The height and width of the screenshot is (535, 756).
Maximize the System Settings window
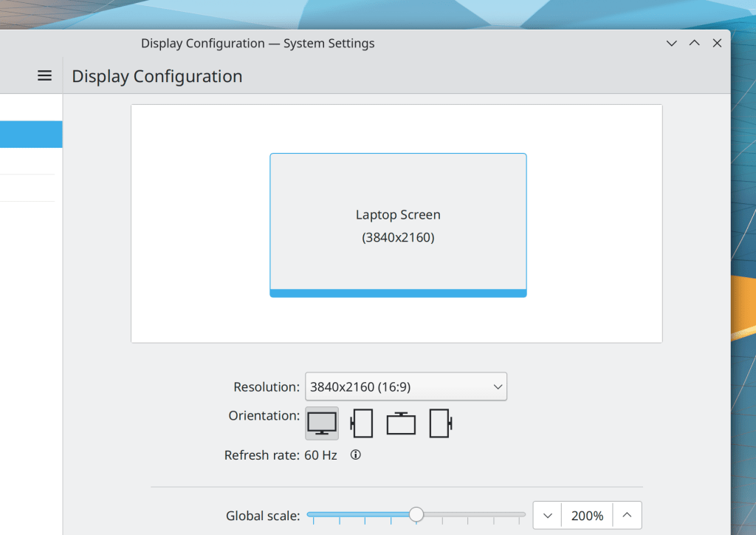(x=694, y=44)
